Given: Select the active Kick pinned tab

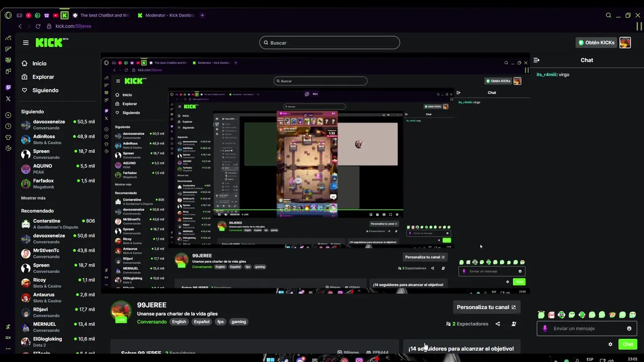Looking at the screenshot, I should coord(64,15).
